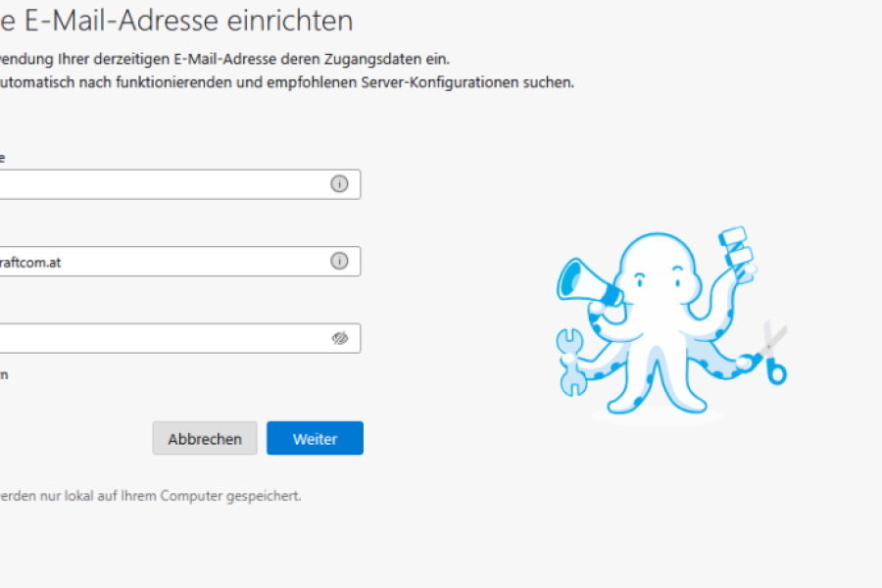Image resolution: width=882 pixels, height=588 pixels.
Task: Click the cards held up by the octopus
Action: (738, 252)
